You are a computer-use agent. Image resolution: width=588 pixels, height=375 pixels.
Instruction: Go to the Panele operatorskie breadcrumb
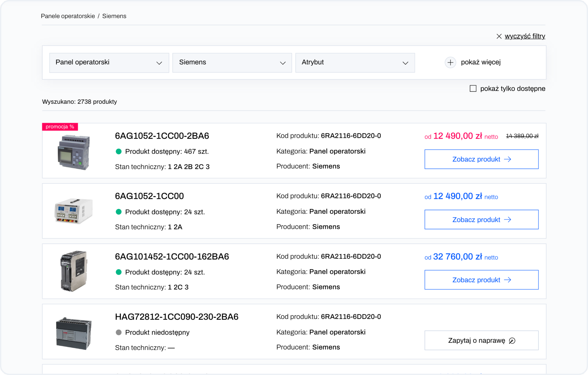click(68, 16)
